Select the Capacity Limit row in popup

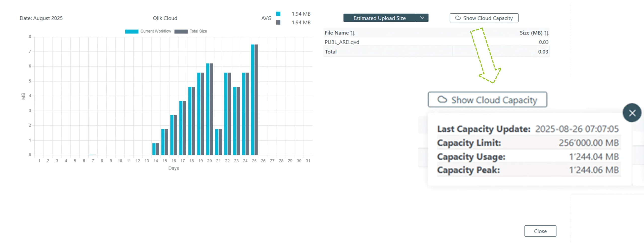pos(528,143)
